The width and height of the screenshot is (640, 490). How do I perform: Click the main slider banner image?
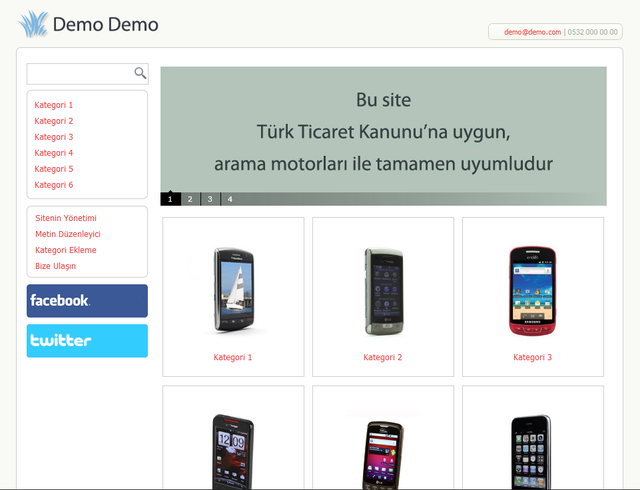383,130
